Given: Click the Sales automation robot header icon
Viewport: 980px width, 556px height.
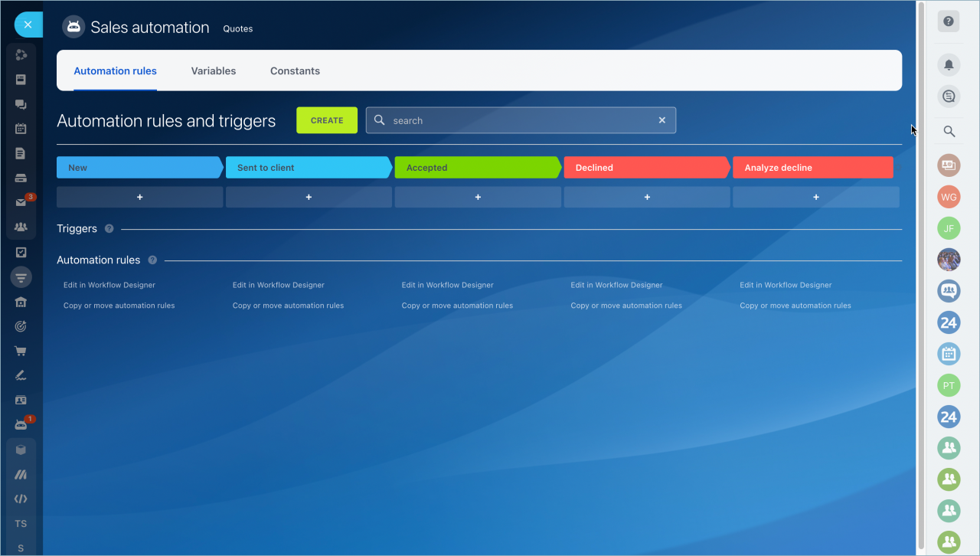Looking at the screenshot, I should point(73,27).
